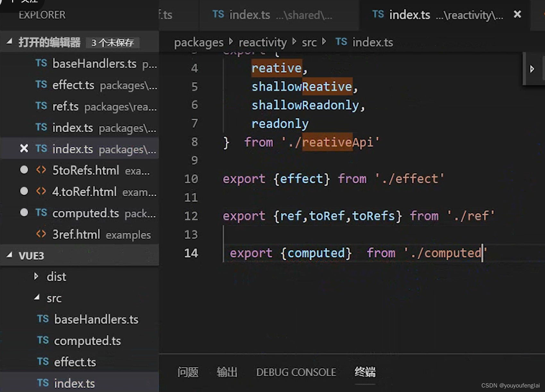Click reactivity in the breadcrumb
Screen dimensions: 545x392
[263, 42]
